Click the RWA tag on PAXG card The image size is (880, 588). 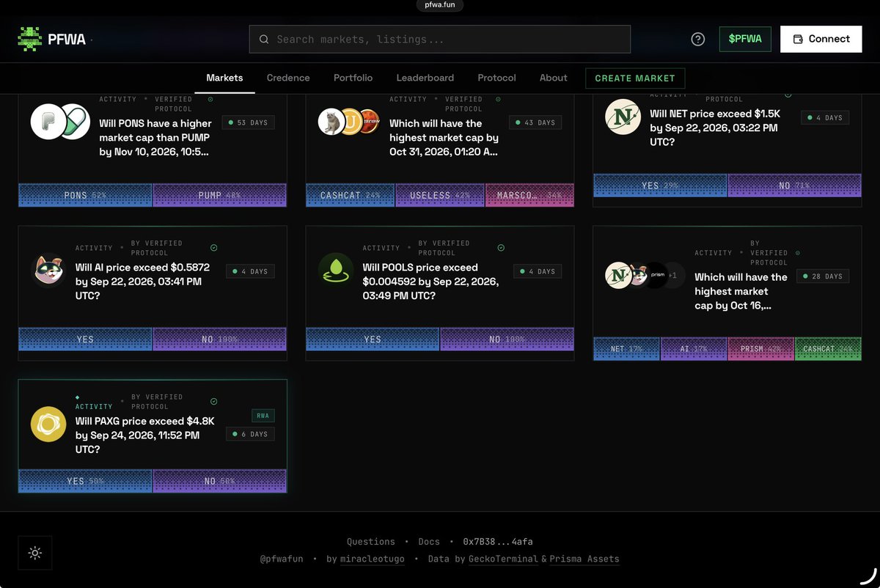[x=263, y=416]
